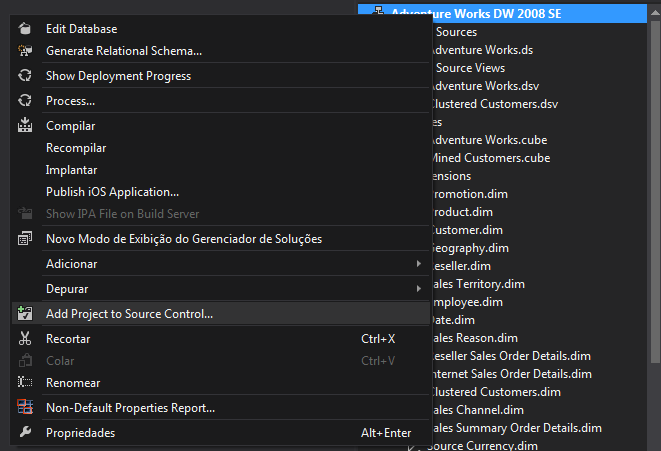
Task: Select Product.dim dimension
Action: click(x=462, y=212)
